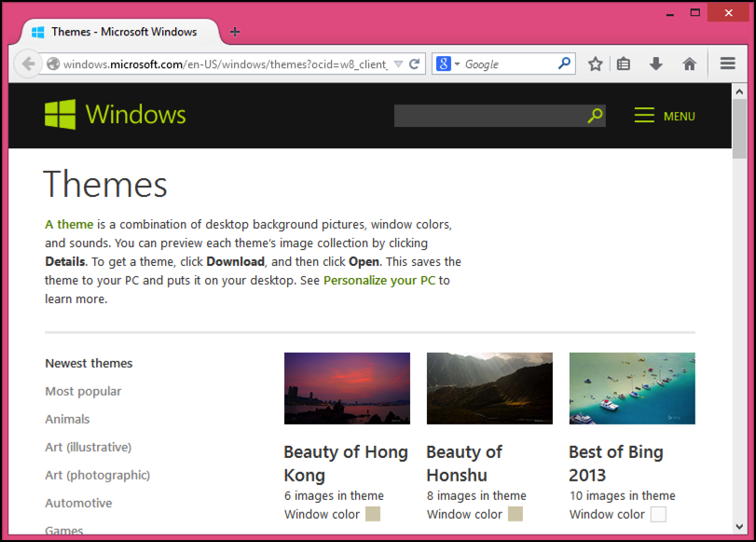Viewport: 756px width, 542px height.
Task: Minimize the browser window
Action: tap(669, 13)
